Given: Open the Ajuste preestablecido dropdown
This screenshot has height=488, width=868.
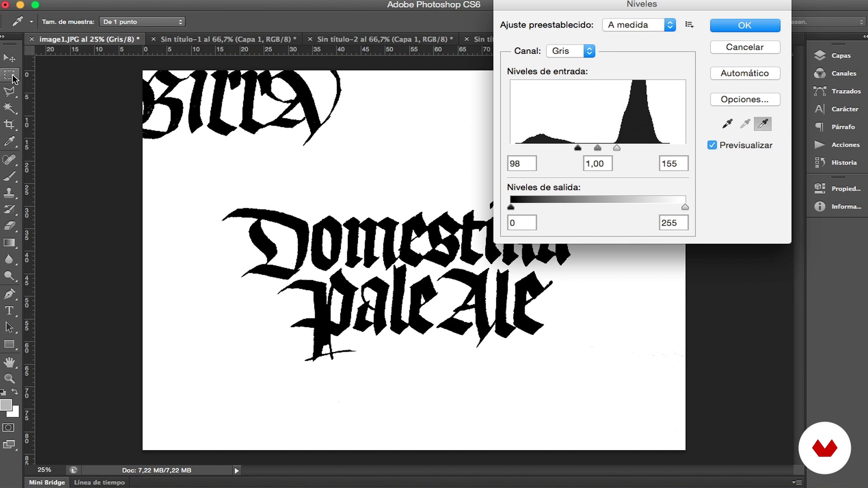Looking at the screenshot, I should [x=639, y=25].
